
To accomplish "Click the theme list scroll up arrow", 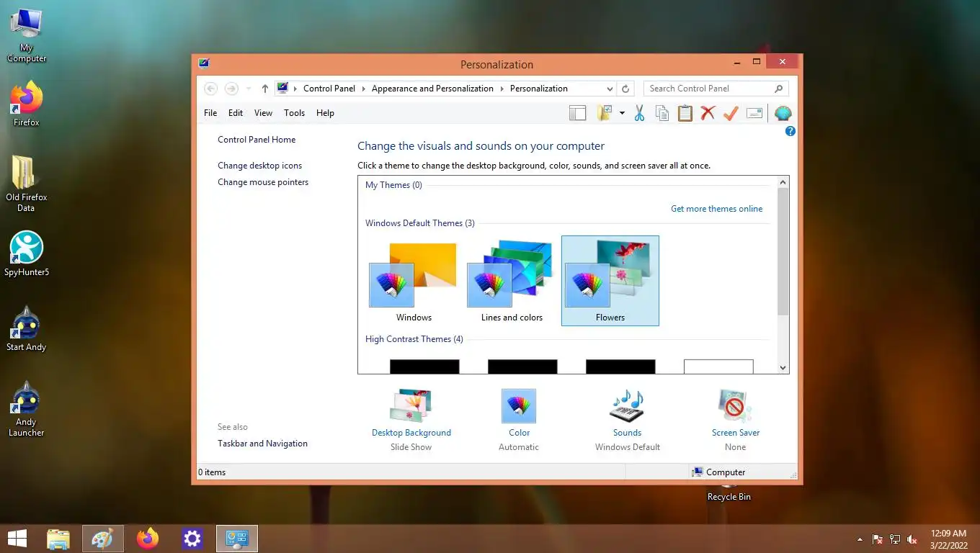I will [783, 183].
